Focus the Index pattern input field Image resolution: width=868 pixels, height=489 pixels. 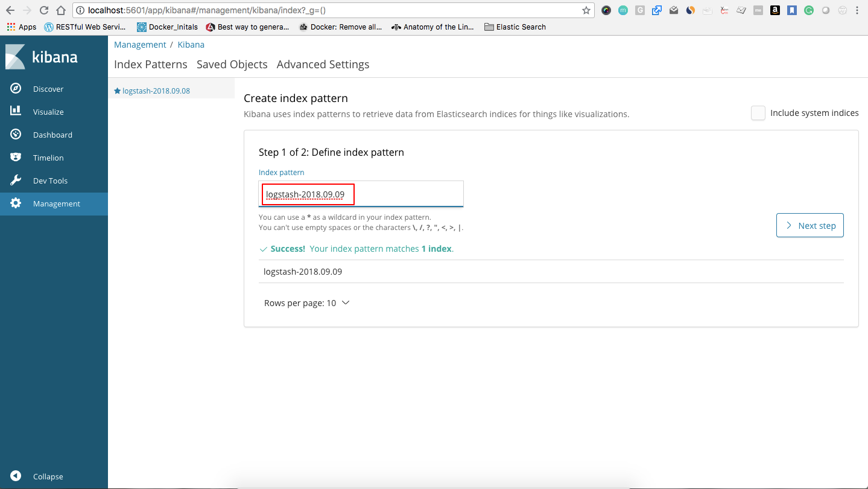click(361, 194)
